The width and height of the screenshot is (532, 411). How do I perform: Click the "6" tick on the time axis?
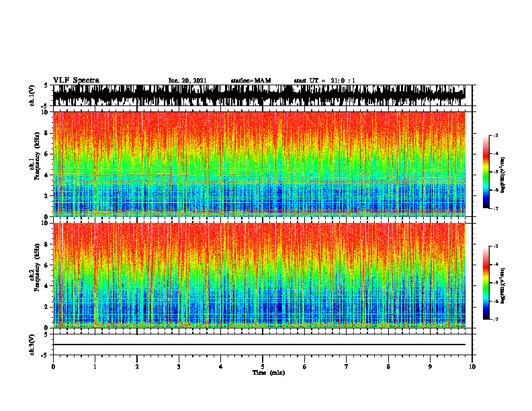[x=305, y=367]
